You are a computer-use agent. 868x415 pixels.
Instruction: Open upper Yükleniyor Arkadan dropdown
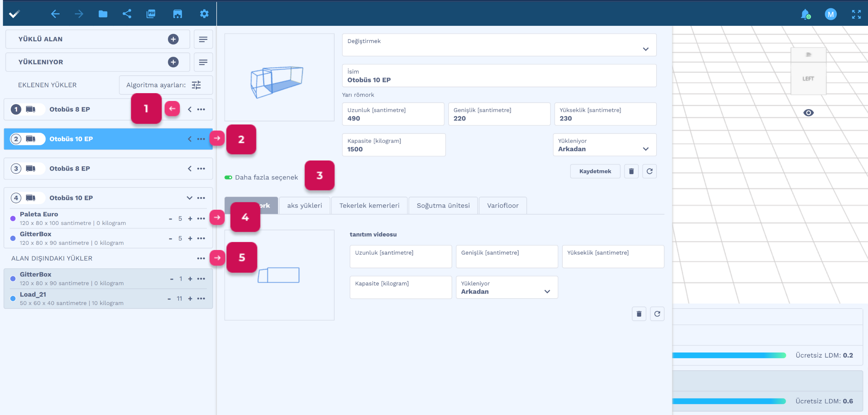pyautogui.click(x=605, y=145)
